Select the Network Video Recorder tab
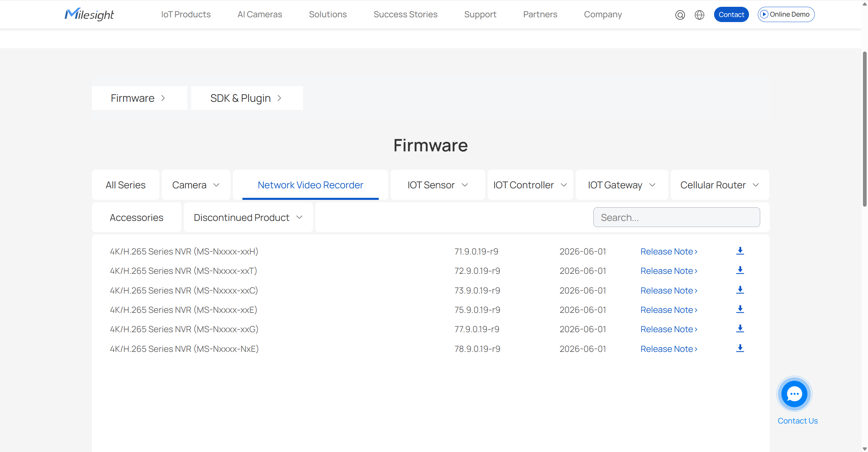The height and width of the screenshot is (452, 868). pyautogui.click(x=310, y=185)
